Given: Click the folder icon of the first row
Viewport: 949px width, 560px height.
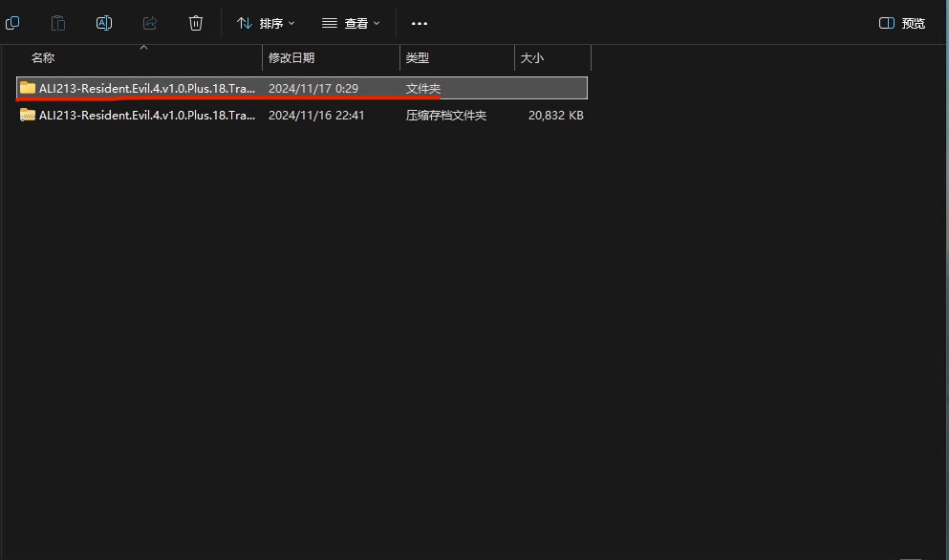Looking at the screenshot, I should pyautogui.click(x=27, y=88).
